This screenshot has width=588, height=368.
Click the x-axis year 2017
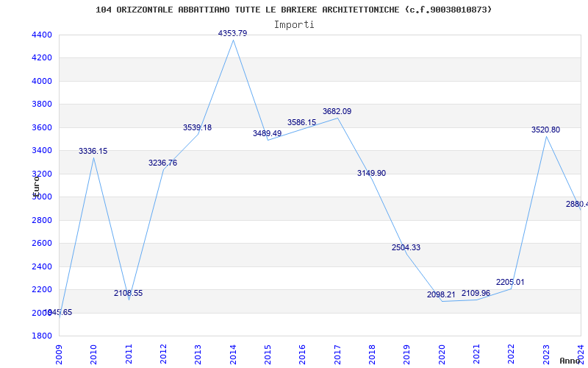(337, 354)
